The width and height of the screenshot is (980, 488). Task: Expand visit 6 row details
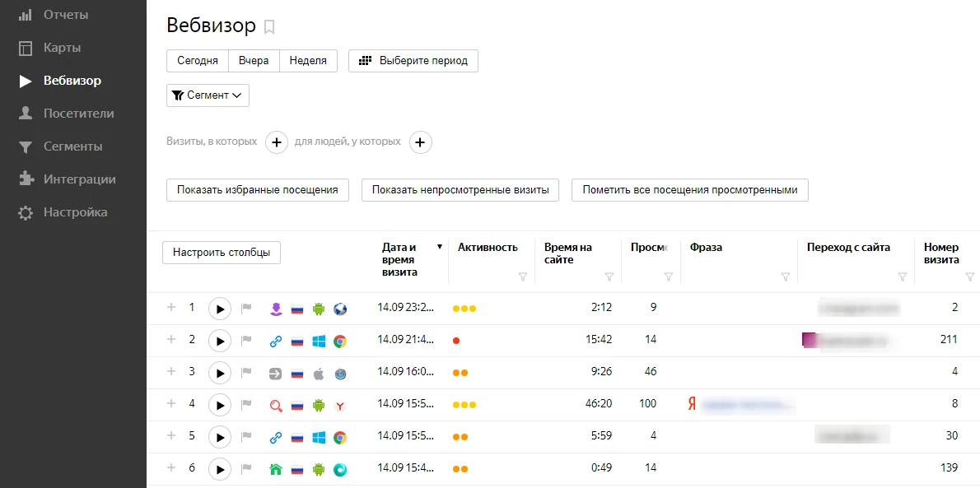(171, 468)
